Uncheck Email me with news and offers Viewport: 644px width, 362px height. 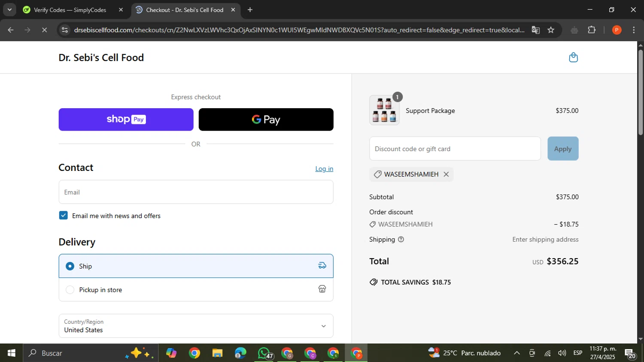pos(64,216)
